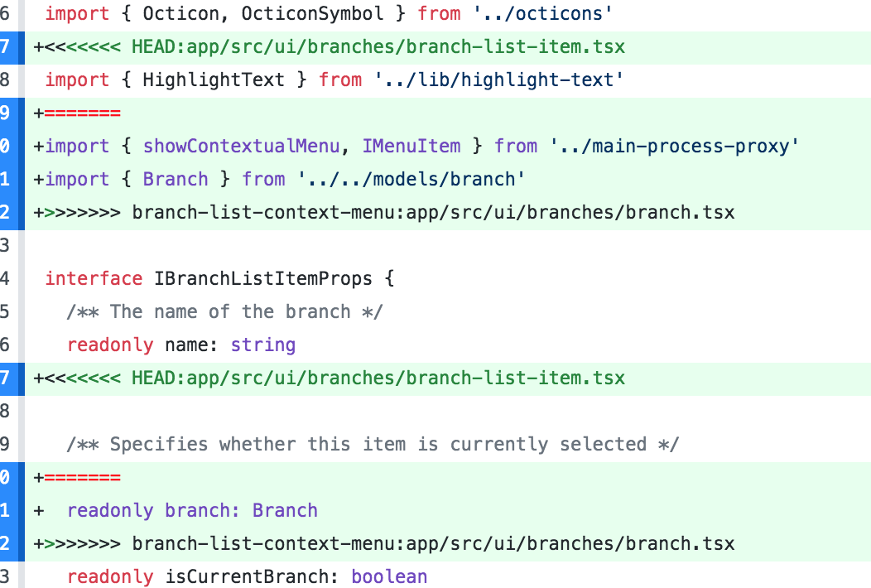Viewport: 871px width, 588px height.
Task: Click the interface IBranchListItemProps declaration
Action: 219,278
